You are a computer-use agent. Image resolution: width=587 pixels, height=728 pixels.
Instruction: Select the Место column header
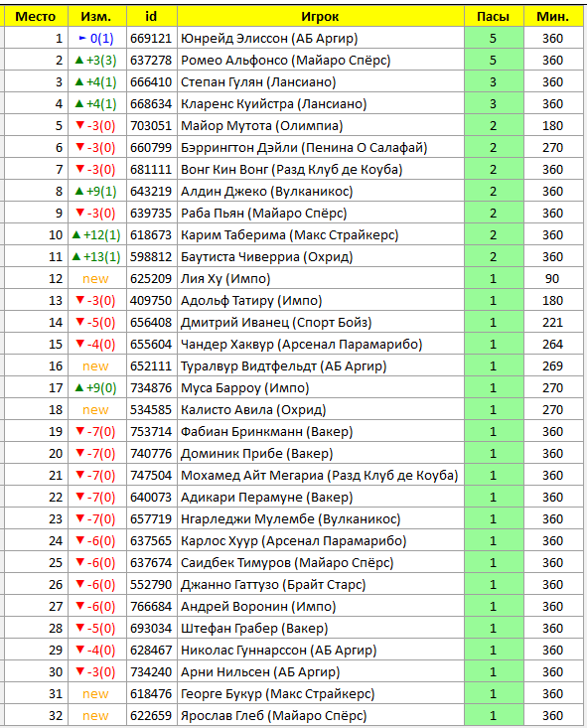(36, 16)
